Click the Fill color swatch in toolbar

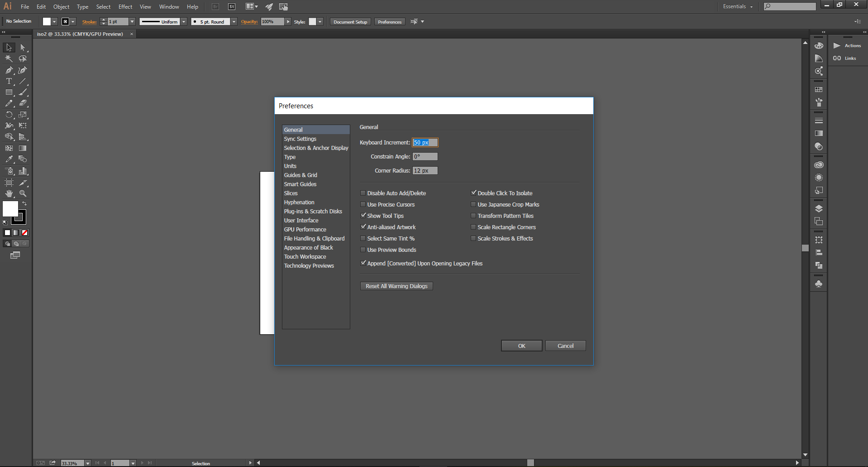[x=10, y=209]
